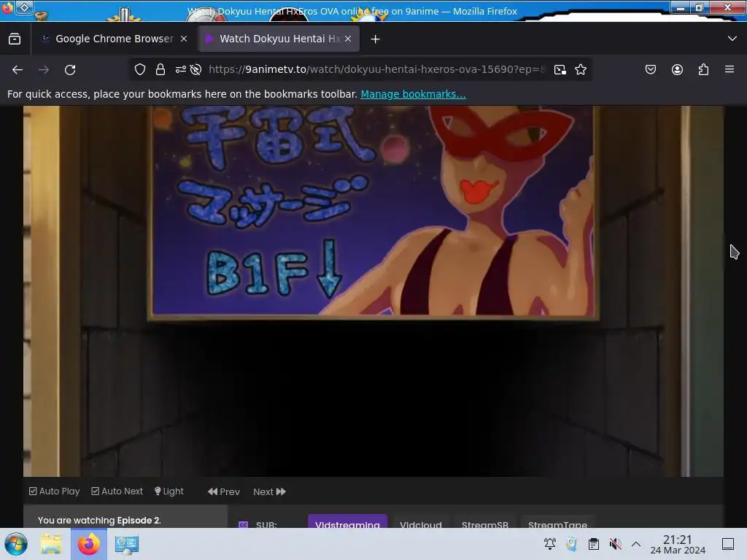747x560 pixels.
Task: Open a new tab
Action: coord(376,39)
